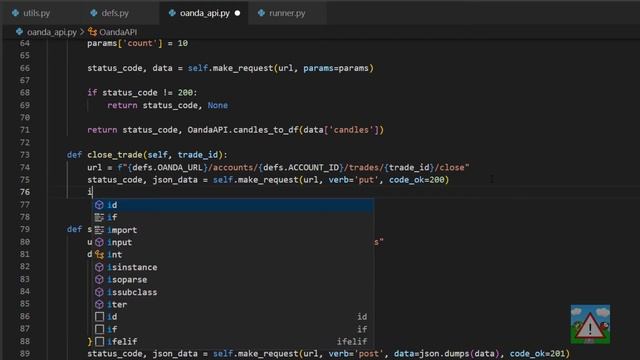This screenshot has height=360, width=640.
Task: Click the function icon beside 'input'
Action: point(99,242)
